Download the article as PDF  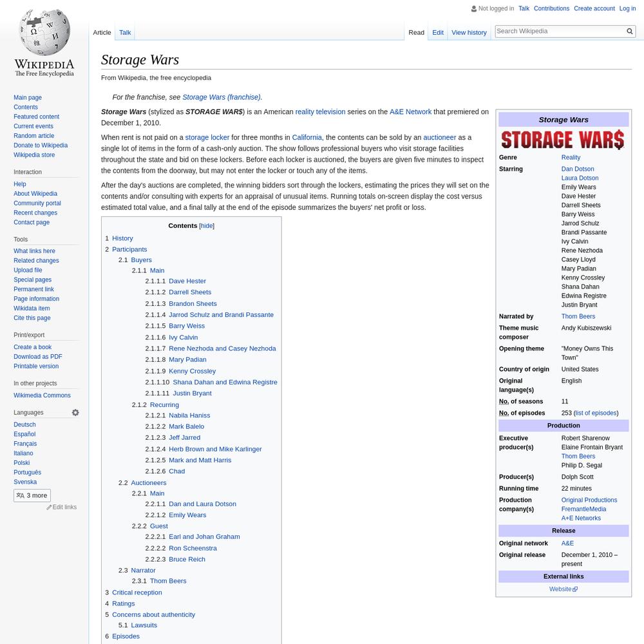click(38, 357)
